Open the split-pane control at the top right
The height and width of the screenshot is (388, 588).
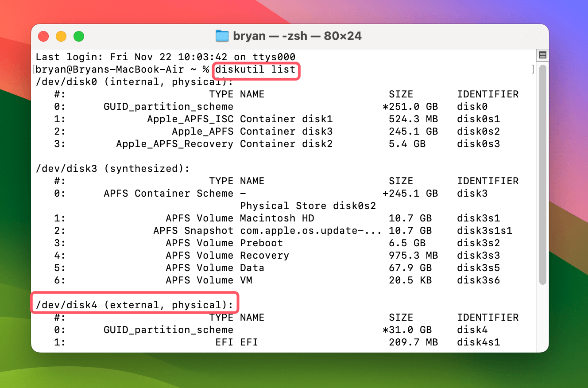click(x=542, y=54)
